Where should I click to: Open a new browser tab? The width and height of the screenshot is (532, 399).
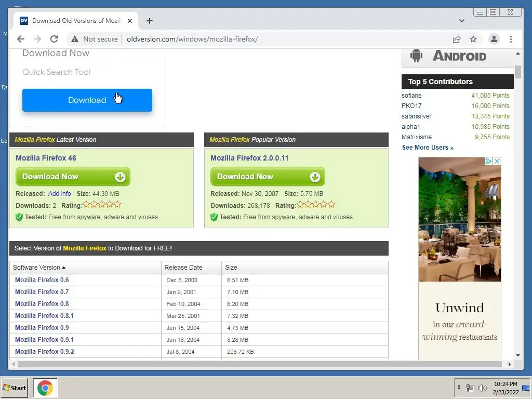click(149, 21)
